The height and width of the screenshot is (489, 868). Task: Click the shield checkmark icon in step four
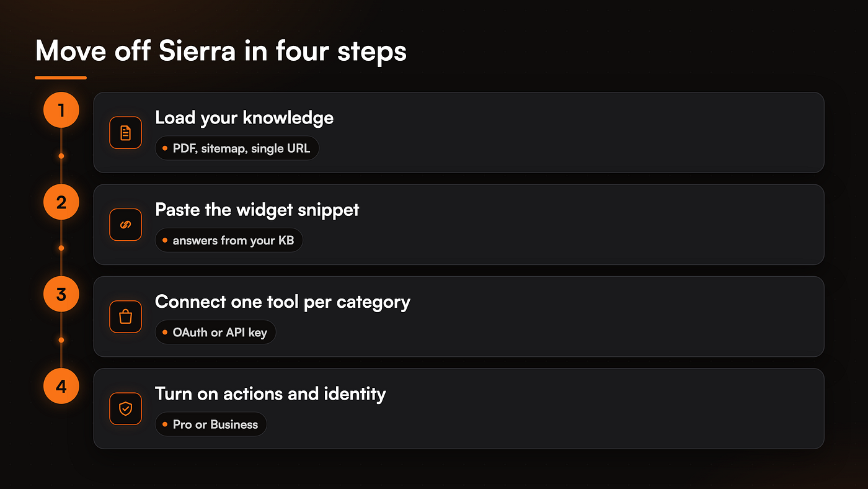pos(126,408)
